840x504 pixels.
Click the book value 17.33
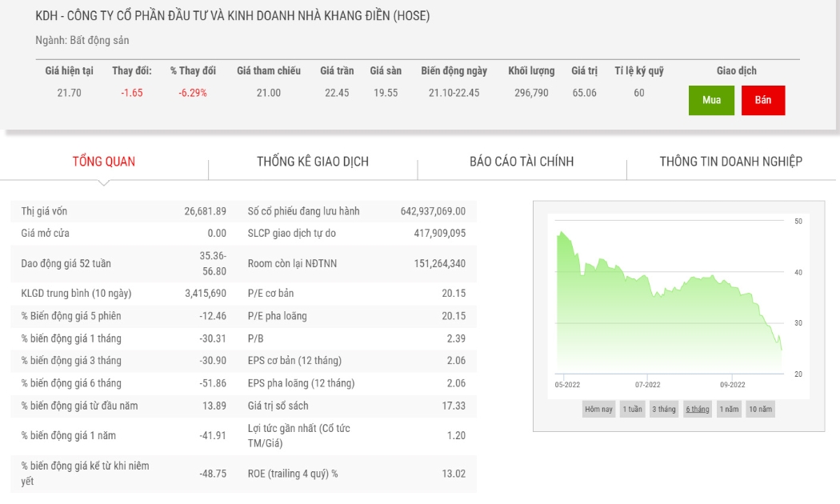point(454,406)
